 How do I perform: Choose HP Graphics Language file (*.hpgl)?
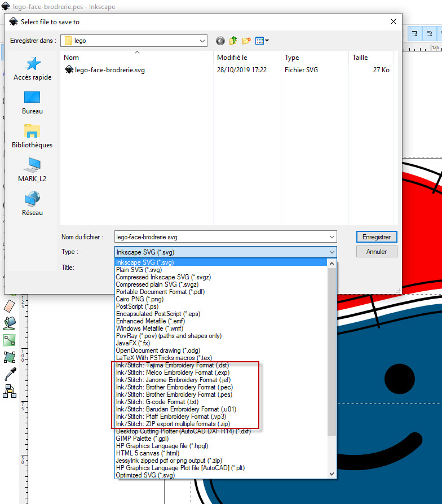point(221,446)
